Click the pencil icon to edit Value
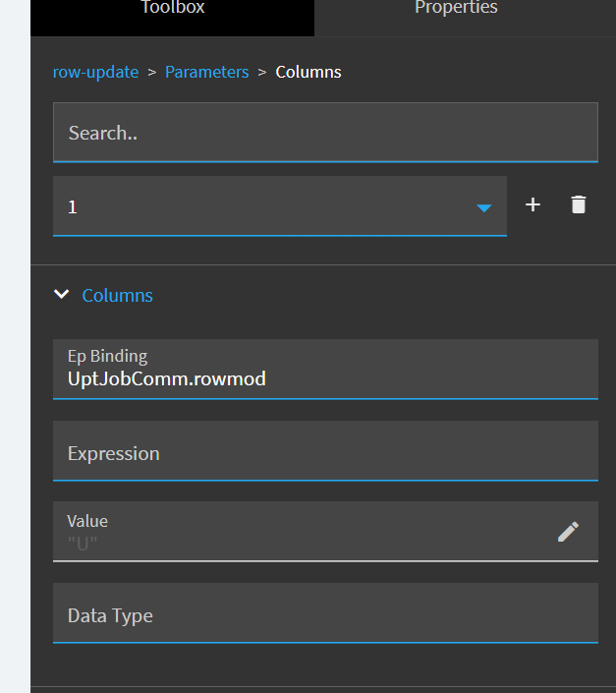This screenshot has width=616, height=693. pos(568,532)
